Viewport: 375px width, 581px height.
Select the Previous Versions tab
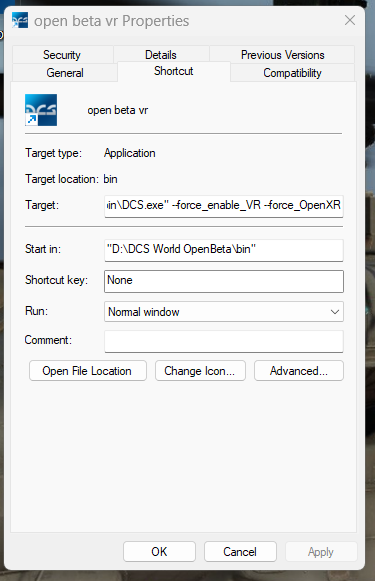(282, 55)
